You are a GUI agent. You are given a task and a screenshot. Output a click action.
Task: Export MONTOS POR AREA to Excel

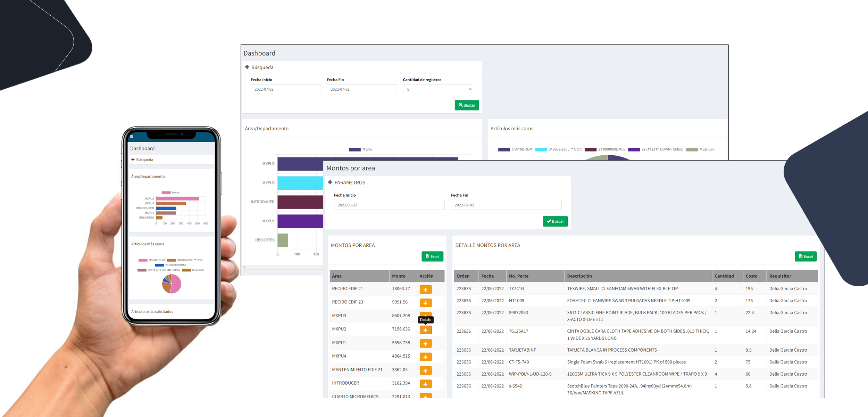(432, 256)
